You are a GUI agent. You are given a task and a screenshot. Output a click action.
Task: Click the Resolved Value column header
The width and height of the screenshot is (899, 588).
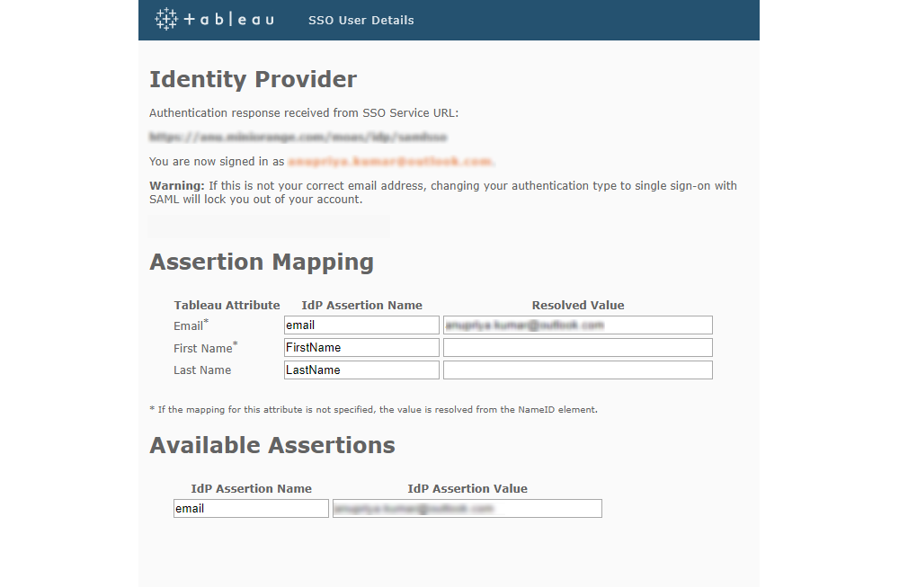pos(578,305)
